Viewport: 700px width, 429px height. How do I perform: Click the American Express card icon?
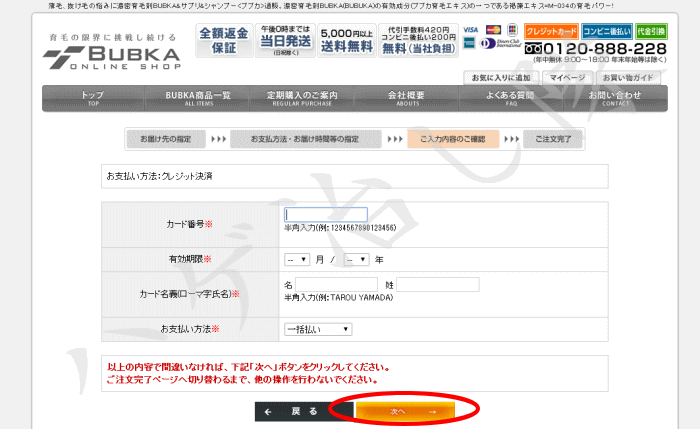click(x=469, y=43)
